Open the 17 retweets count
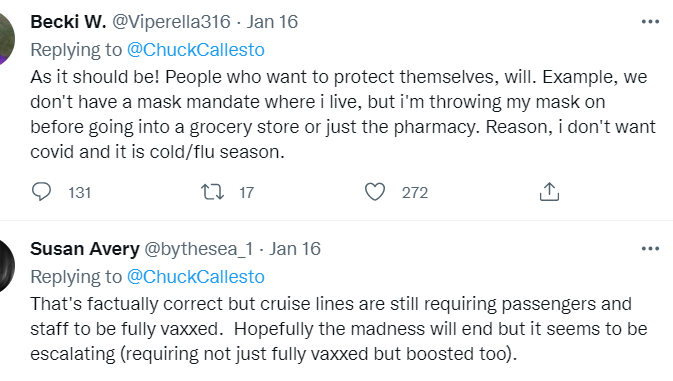The height and width of the screenshot is (381, 673). coord(246,193)
